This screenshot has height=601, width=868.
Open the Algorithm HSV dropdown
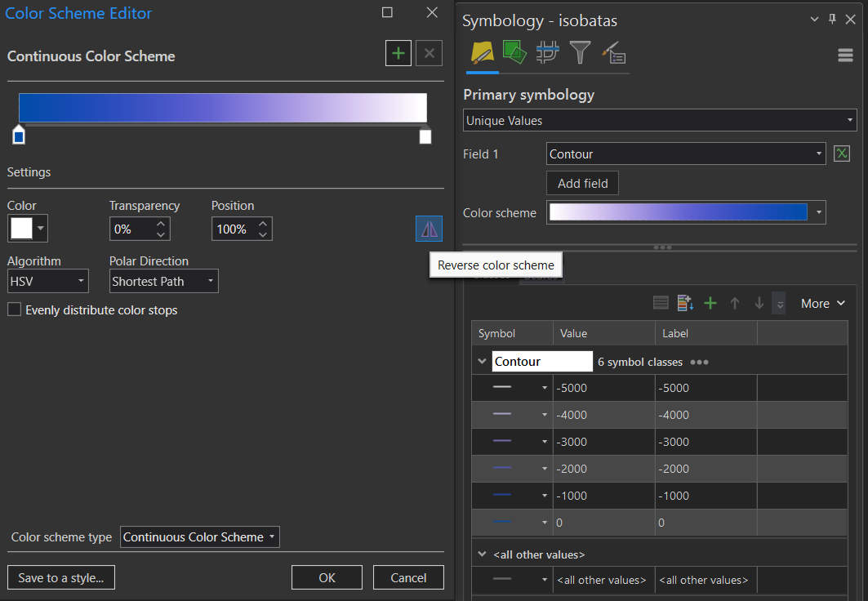pyautogui.click(x=48, y=282)
